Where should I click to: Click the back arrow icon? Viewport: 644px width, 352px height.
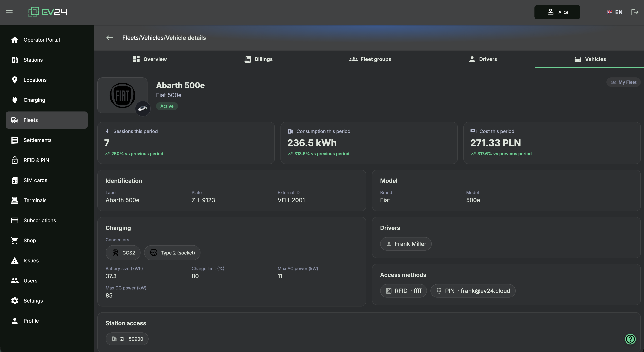[x=110, y=38]
